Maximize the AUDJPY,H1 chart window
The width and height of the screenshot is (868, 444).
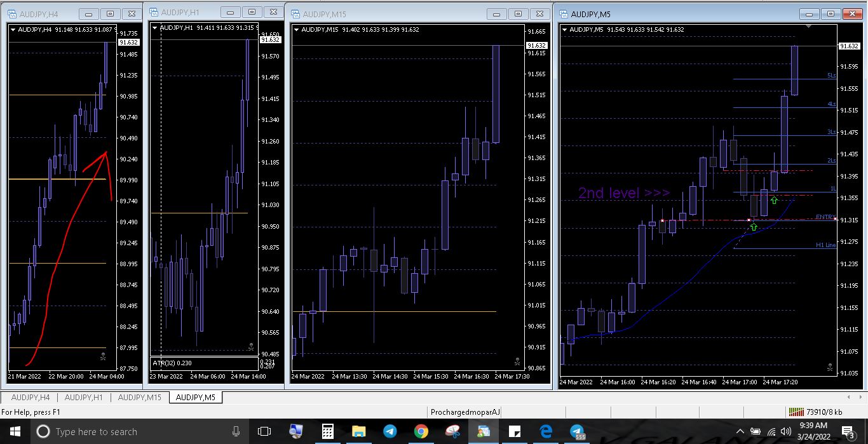252,11
